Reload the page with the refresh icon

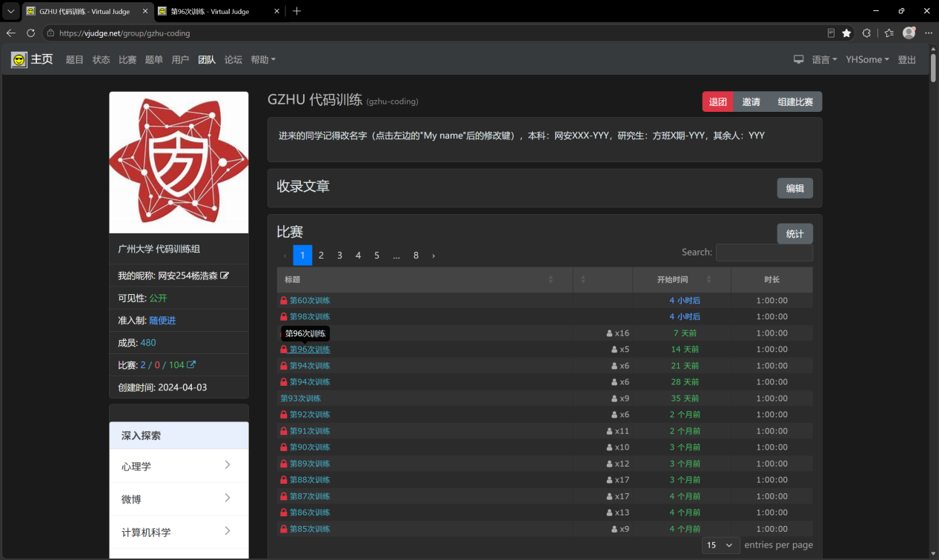(x=31, y=33)
